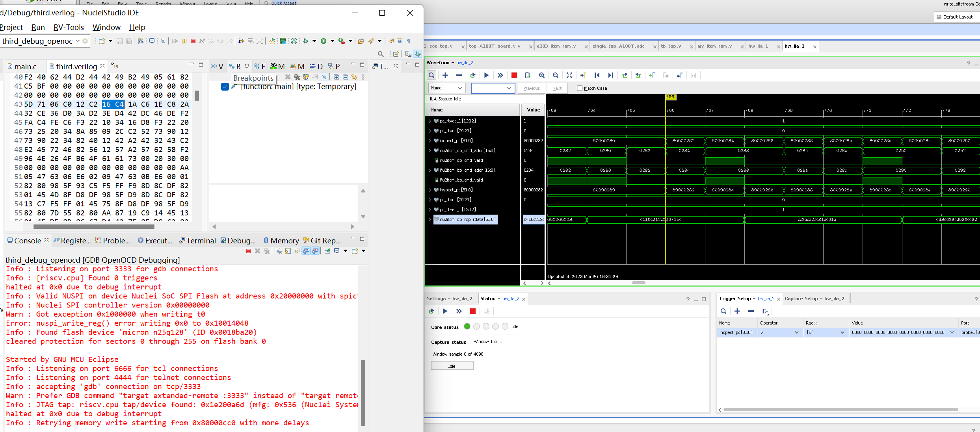This screenshot has width=980, height=432.
Task: Toggle show console on standard error
Action: [315, 251]
